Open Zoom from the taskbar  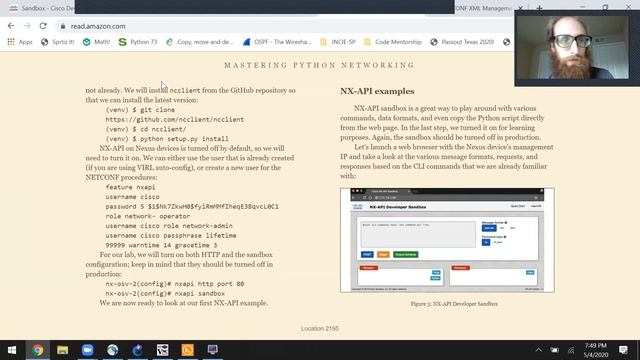[87, 350]
